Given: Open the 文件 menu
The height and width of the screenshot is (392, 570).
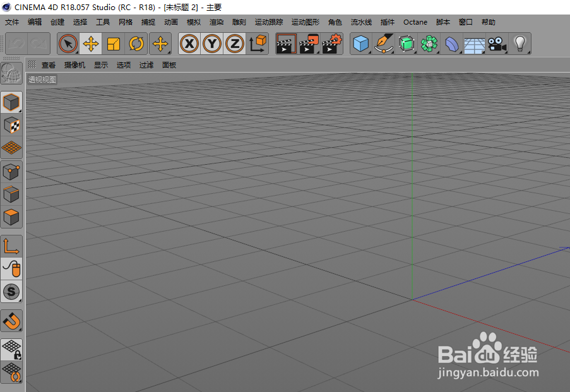Looking at the screenshot, I should click(12, 22).
